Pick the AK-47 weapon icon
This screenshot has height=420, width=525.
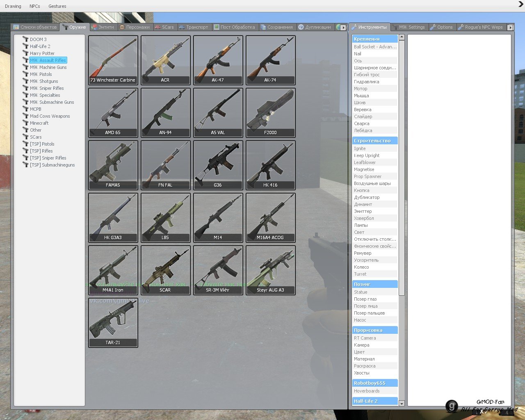218,60
